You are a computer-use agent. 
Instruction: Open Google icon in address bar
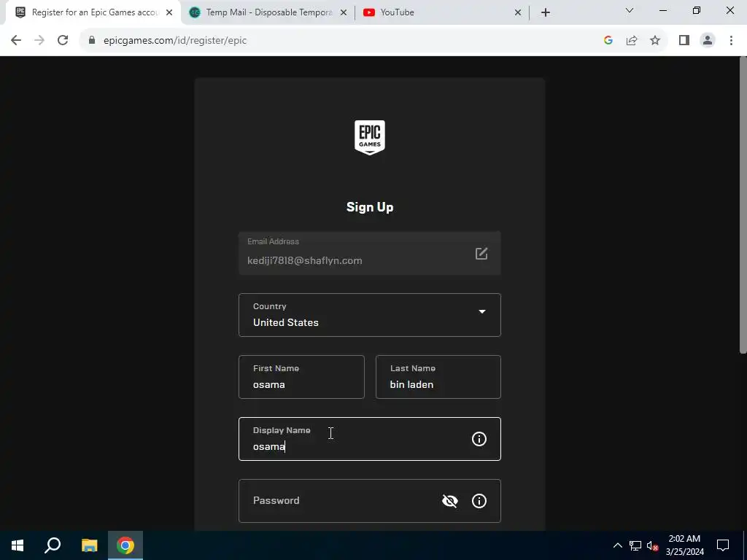pos(608,40)
